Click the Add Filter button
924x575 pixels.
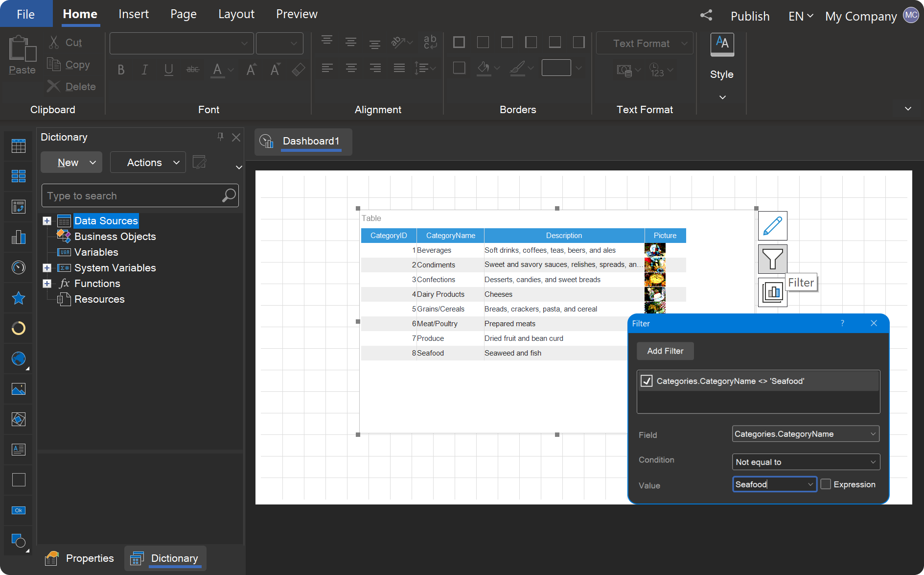click(x=665, y=351)
